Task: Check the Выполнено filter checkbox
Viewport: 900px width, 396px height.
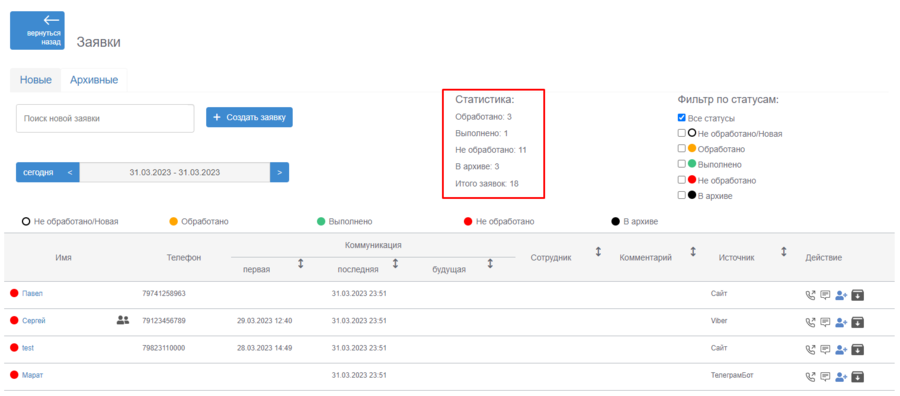Action: [x=681, y=164]
